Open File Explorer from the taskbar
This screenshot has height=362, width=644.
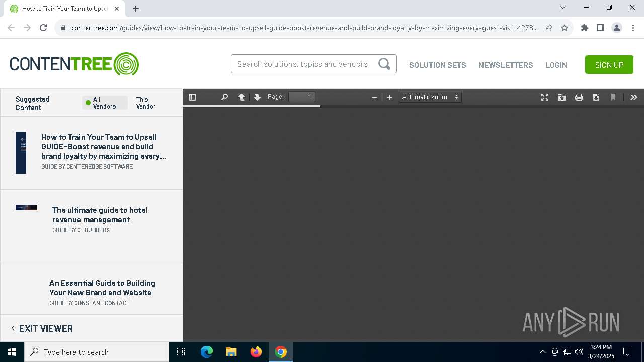[x=231, y=352]
